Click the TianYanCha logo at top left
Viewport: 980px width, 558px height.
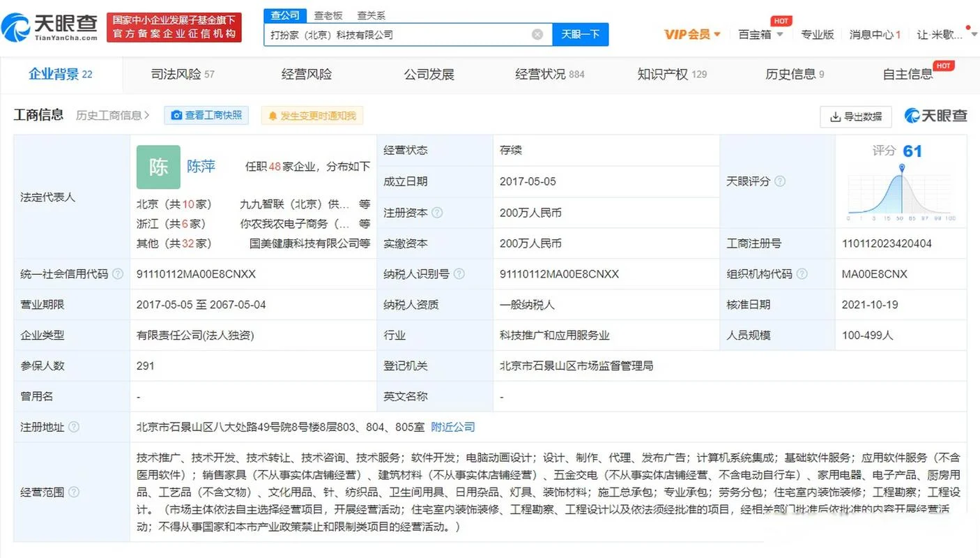click(x=50, y=28)
